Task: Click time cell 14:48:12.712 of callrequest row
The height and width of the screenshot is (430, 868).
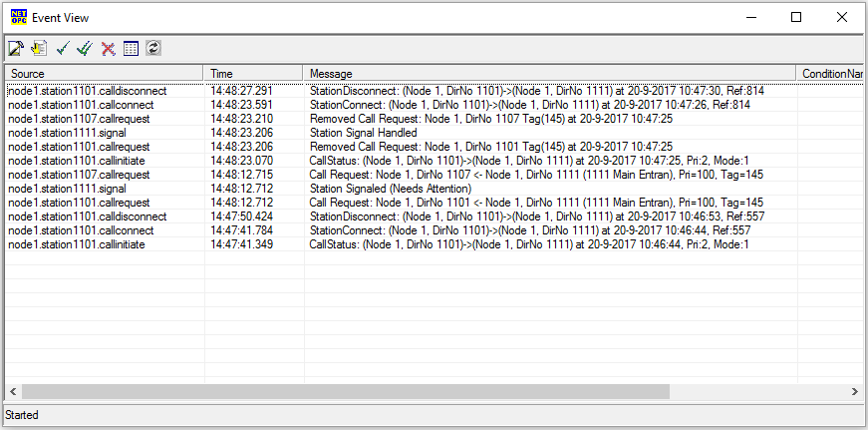Action: tap(241, 203)
